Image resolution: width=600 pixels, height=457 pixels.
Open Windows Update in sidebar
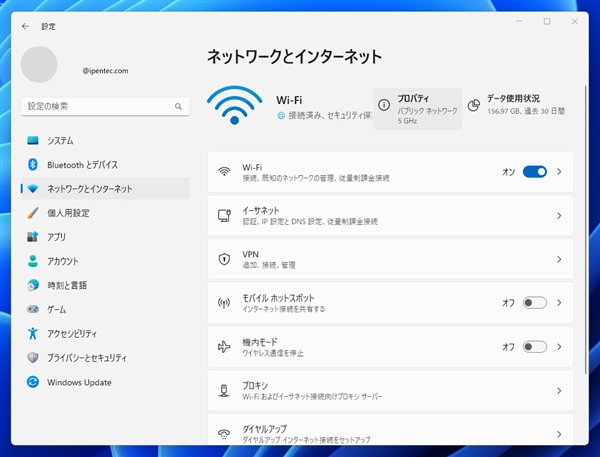[x=105, y=382]
